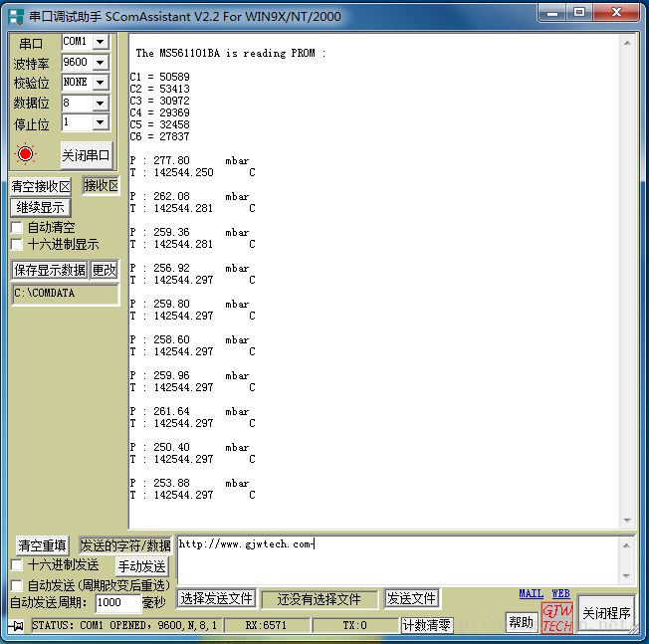Click the receive area scroll down arrow

click(x=627, y=521)
